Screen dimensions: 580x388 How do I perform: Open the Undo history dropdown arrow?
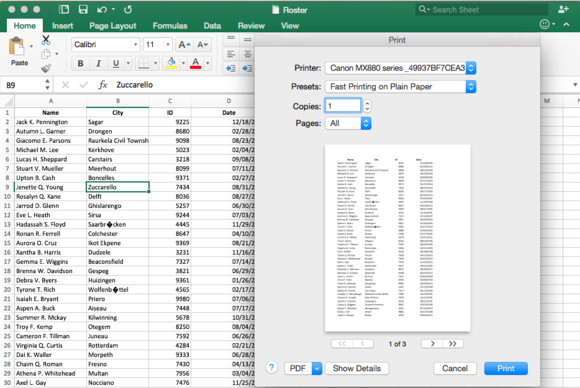pos(113,10)
